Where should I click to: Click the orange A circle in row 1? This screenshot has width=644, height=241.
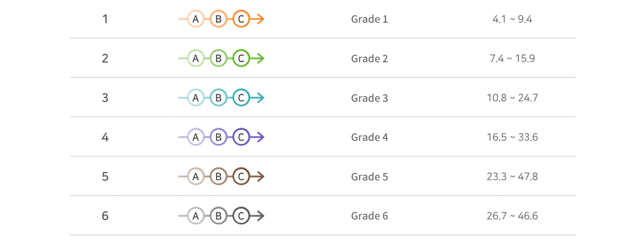point(196,19)
